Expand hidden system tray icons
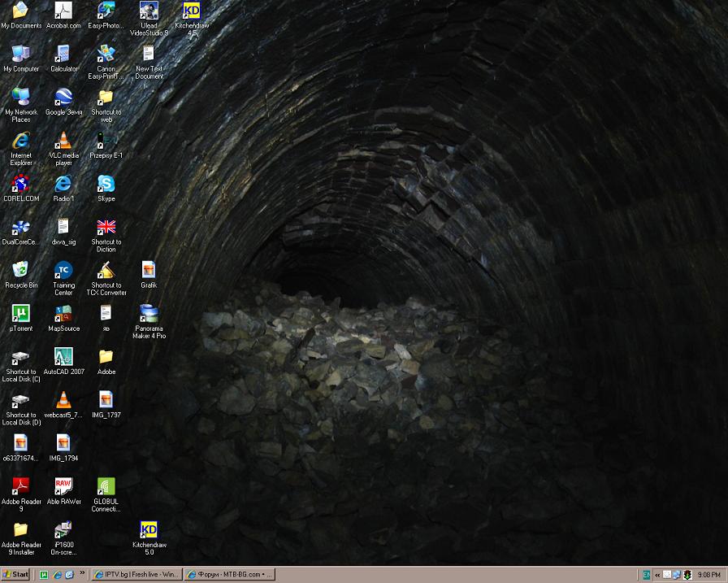728x583 pixels. point(657,575)
